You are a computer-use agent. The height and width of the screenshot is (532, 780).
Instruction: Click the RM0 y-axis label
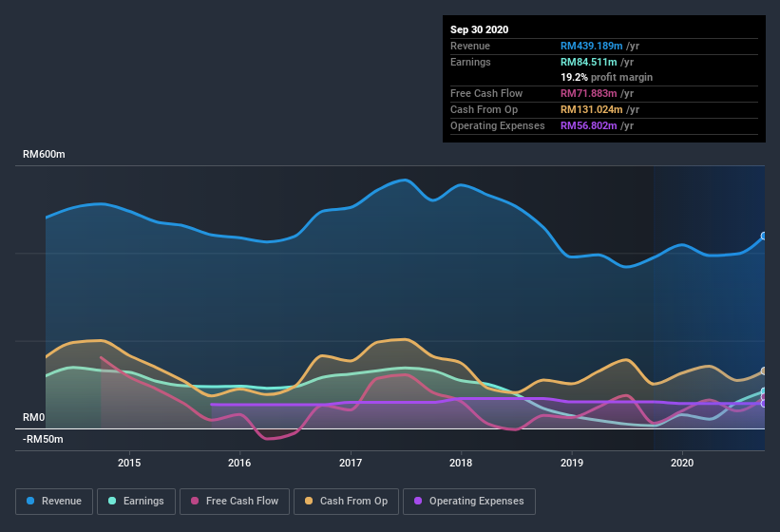coord(34,417)
